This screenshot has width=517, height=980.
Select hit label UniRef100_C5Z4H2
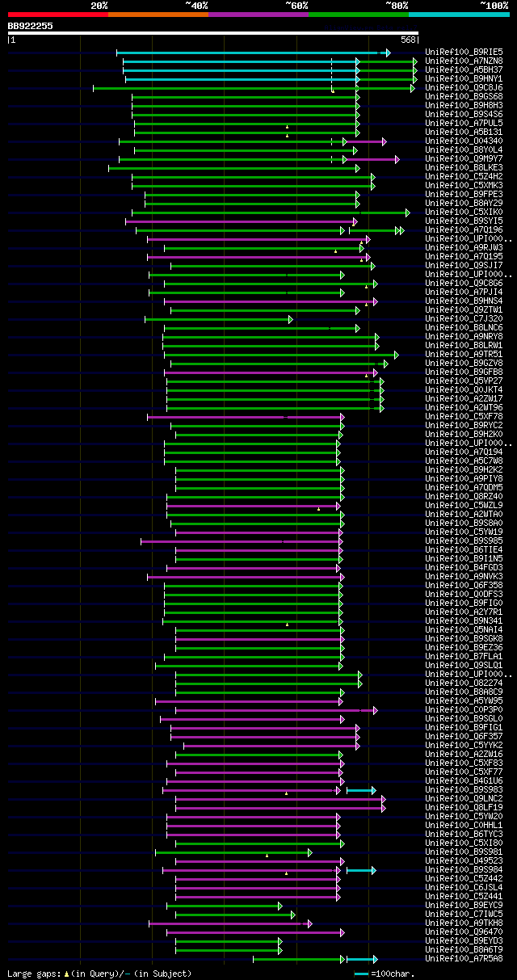tap(464, 177)
